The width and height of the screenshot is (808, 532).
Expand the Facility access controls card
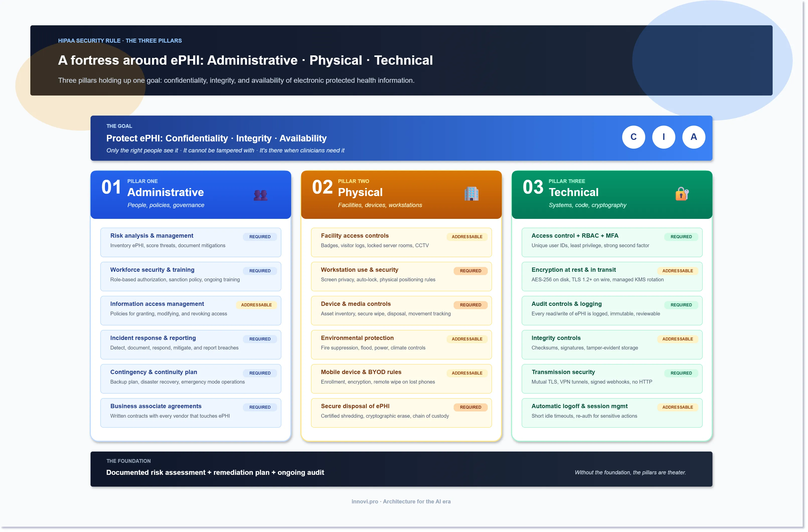click(401, 242)
